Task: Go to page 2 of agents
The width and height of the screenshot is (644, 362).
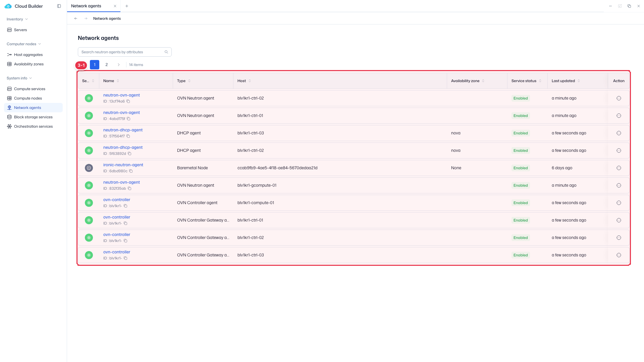Action: (107, 65)
